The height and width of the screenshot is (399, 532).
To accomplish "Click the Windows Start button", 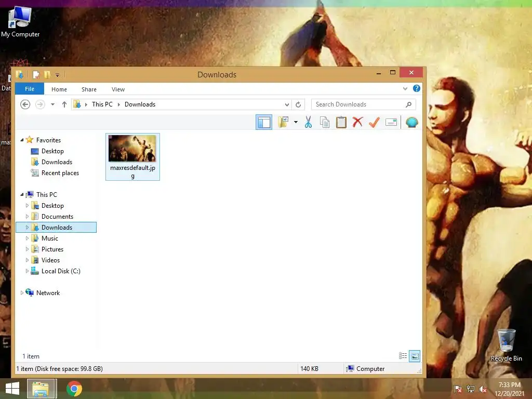I will click(12, 389).
